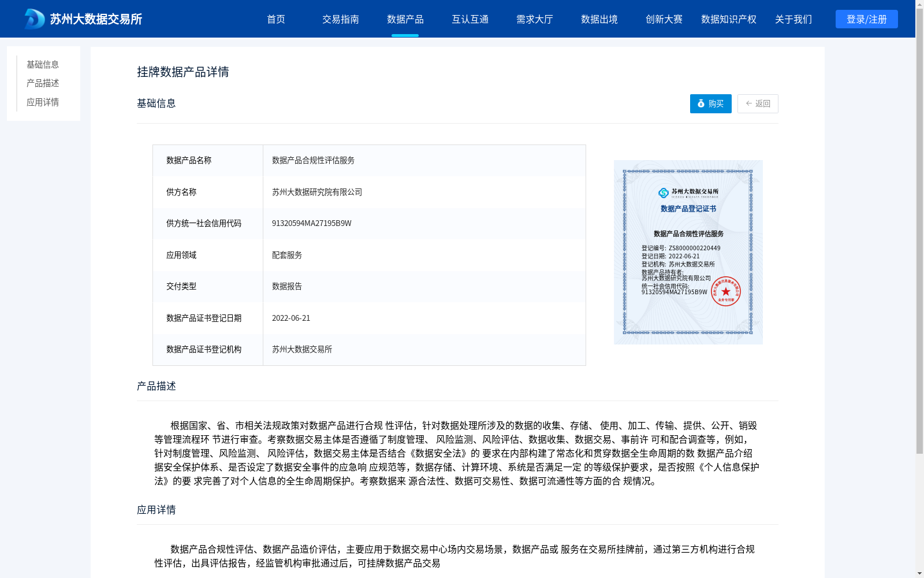Screen dimensions: 924x578
Task: Select credit code 91320594MA27195B9W in table
Action: pyautogui.click(x=312, y=224)
